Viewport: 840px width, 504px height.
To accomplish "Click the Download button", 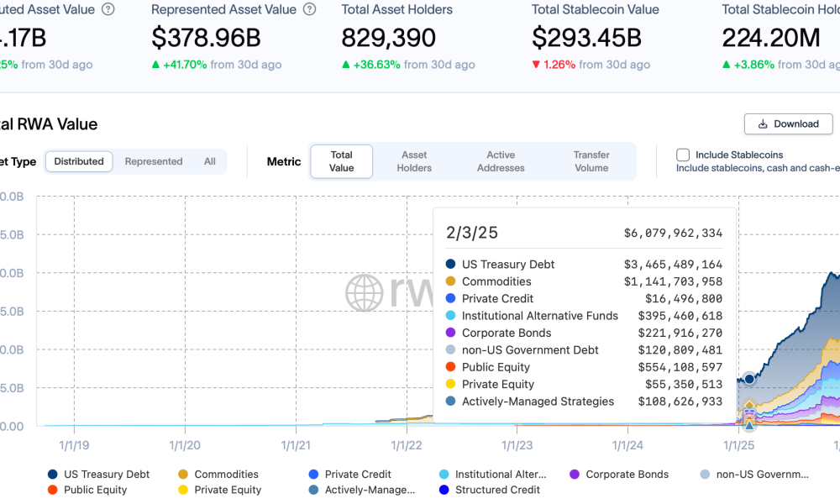I will pos(788,123).
